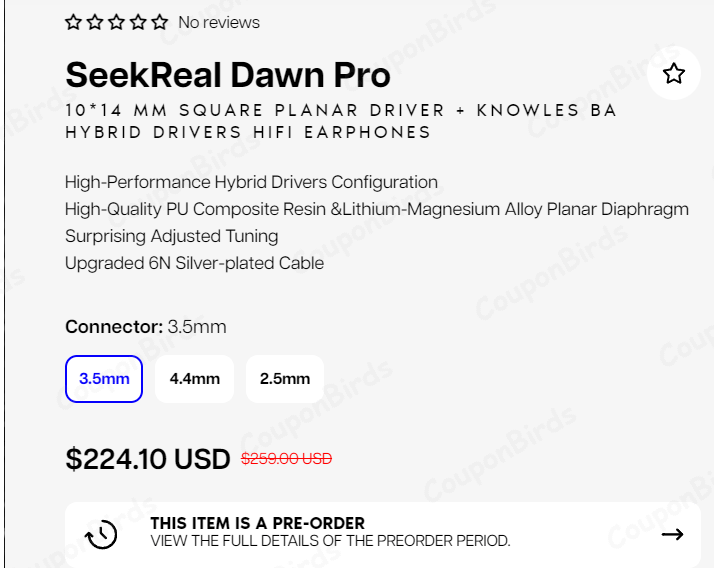Click the pre-order banner right arrow
Viewport: 714px width, 568px height.
673,534
